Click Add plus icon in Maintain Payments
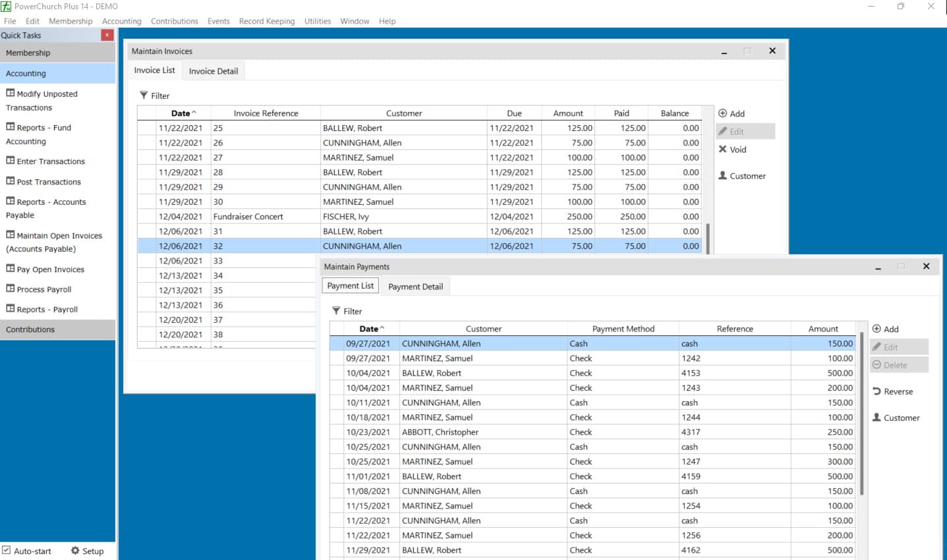This screenshot has width=947, height=560. (876, 329)
